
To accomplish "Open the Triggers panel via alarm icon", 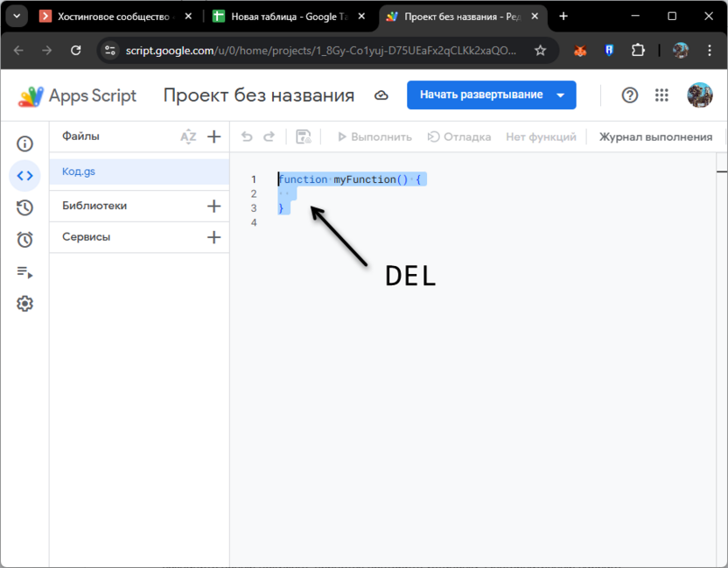I will (24, 239).
